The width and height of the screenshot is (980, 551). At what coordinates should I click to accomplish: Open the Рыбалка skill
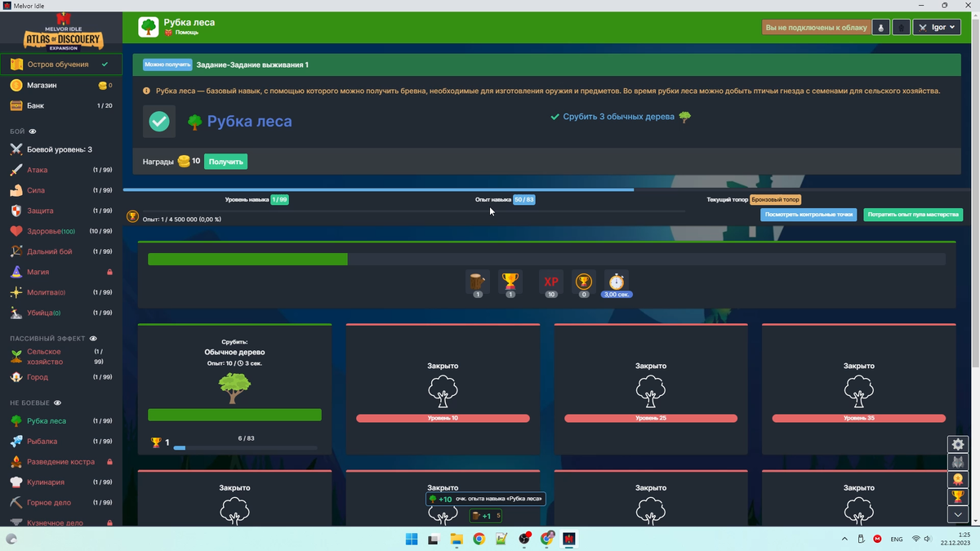pyautogui.click(x=61, y=442)
